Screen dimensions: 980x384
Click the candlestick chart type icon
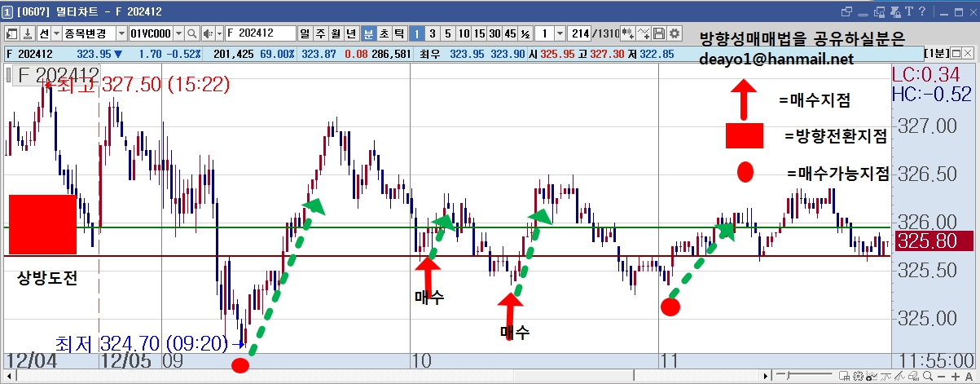tap(627, 33)
